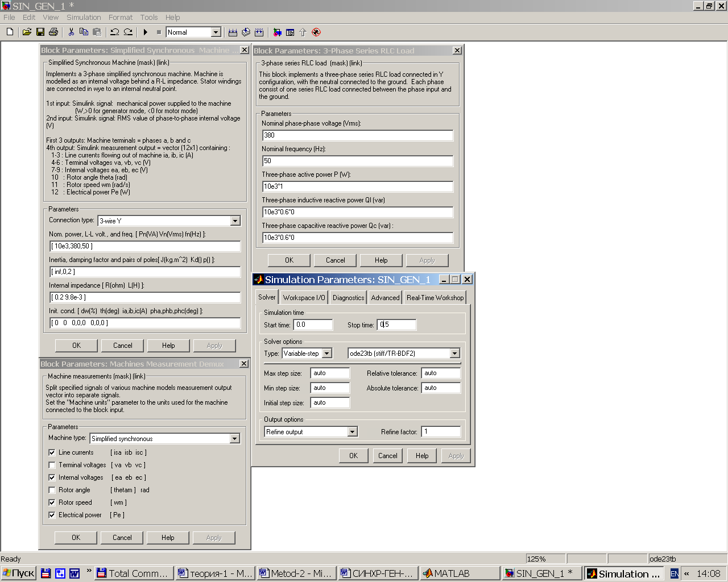Open Save icon in Windows quick launch
Viewport: 728px width, 582px height.
coord(46,573)
